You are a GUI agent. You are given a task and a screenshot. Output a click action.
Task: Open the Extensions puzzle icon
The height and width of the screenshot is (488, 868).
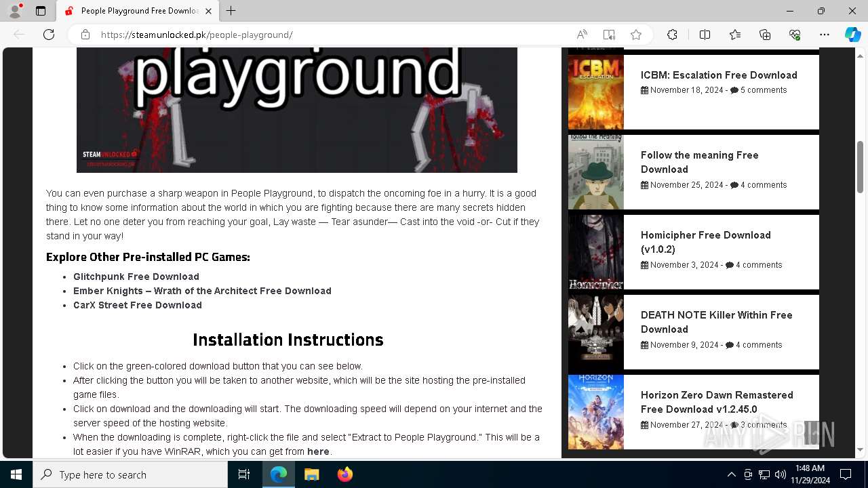pyautogui.click(x=672, y=35)
